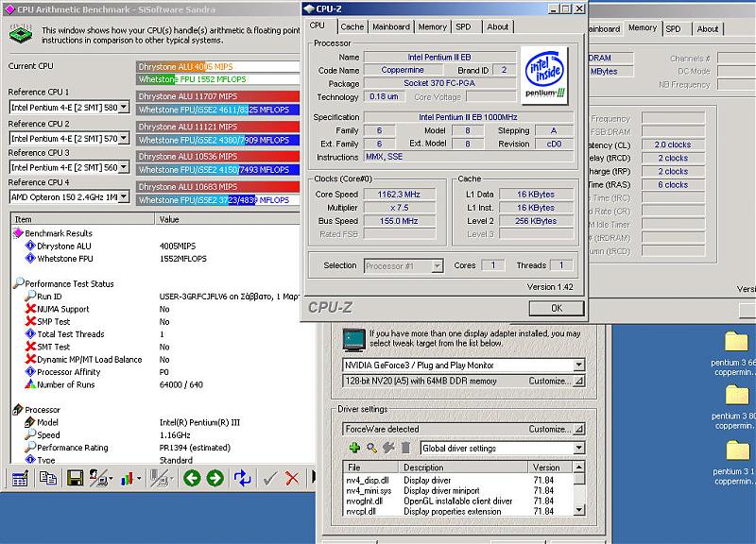Open the Reference CPU 2 dropdown
This screenshot has height=544, width=756.
124,138
